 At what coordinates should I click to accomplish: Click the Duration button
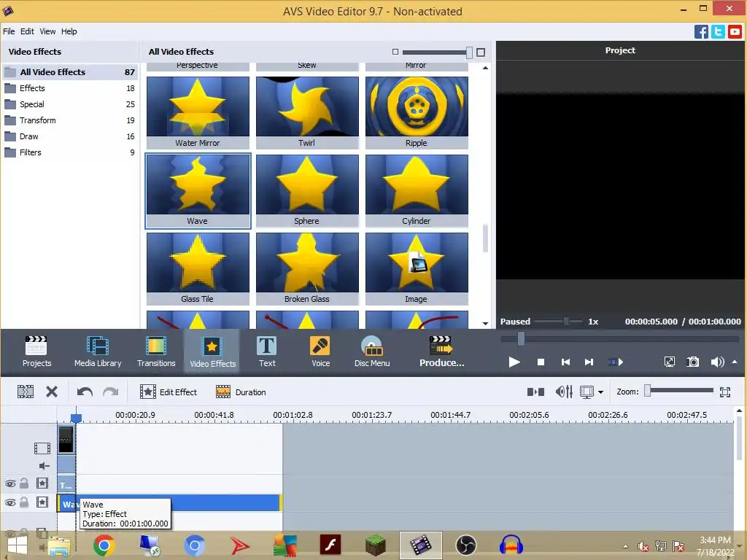tap(241, 392)
